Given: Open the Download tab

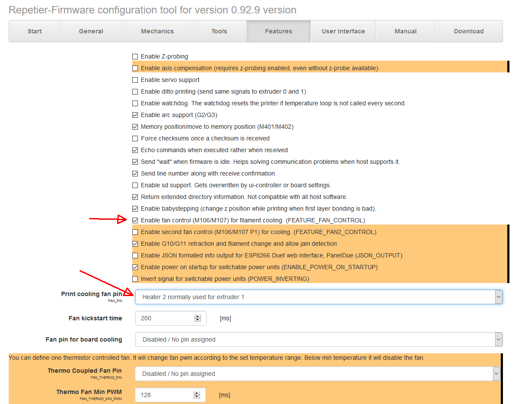Looking at the screenshot, I should tap(468, 31).
